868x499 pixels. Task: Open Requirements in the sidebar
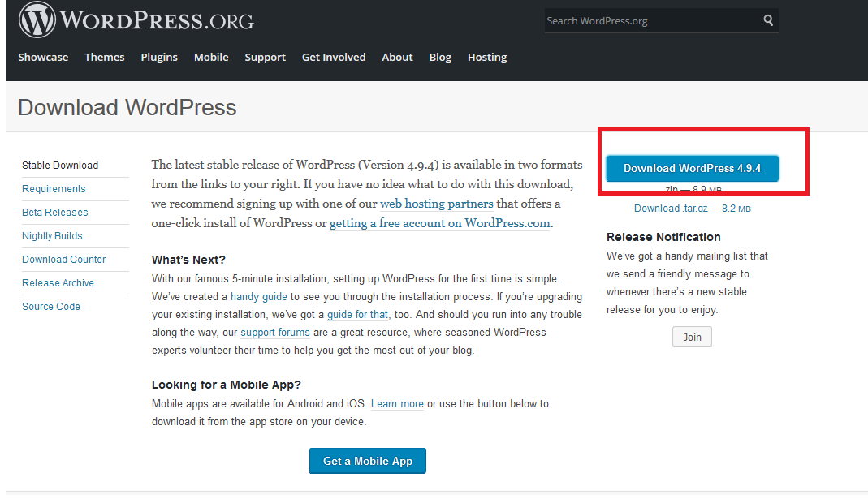pos(54,189)
